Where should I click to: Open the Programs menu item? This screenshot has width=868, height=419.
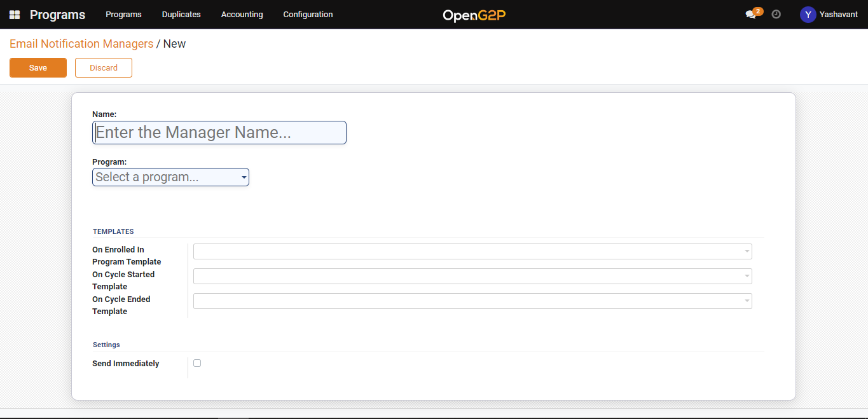point(123,15)
